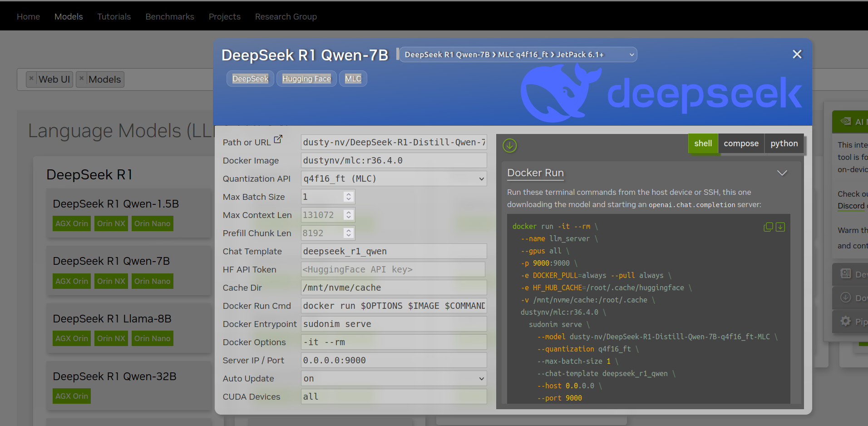Select Orin Nano under DeepSeek R1 Llama-8B
The image size is (868, 426).
[153, 338]
